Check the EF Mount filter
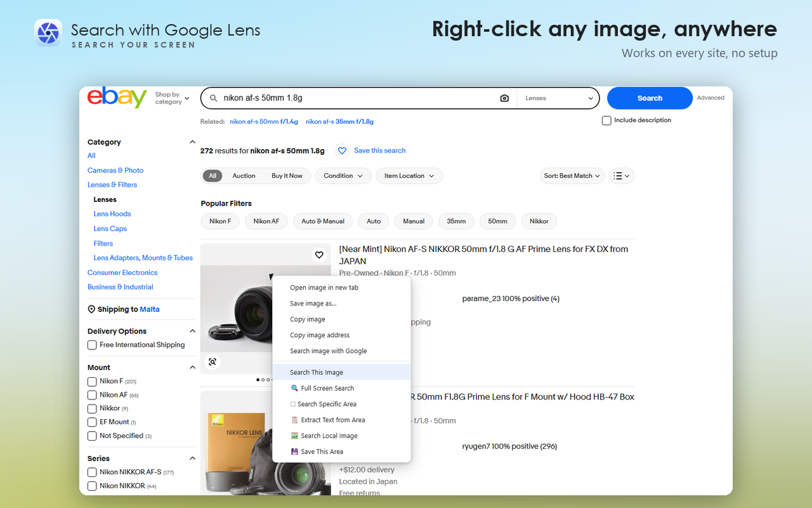Image resolution: width=812 pixels, height=508 pixels. point(92,422)
